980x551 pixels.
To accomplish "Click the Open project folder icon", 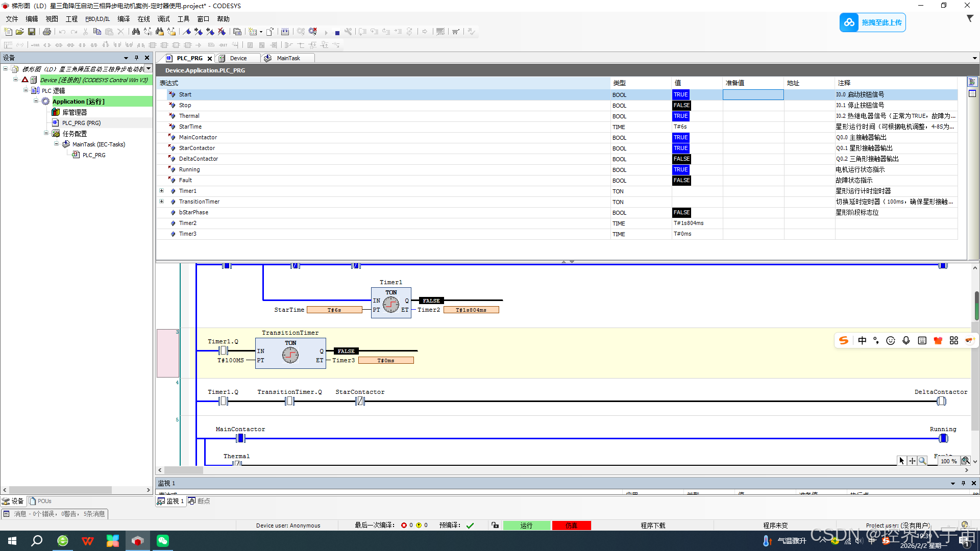I will pos(20,32).
